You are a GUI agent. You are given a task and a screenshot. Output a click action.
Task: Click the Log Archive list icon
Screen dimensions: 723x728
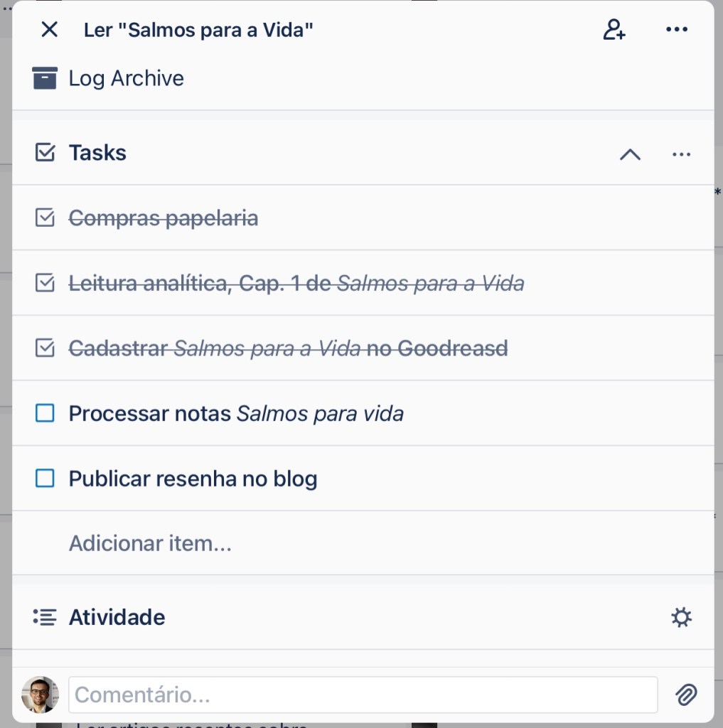[45, 78]
